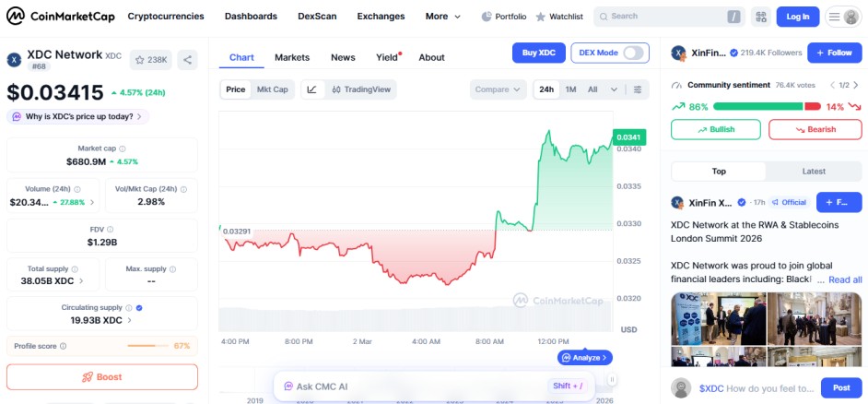Click the CoinMarketCap logo

coord(61,16)
